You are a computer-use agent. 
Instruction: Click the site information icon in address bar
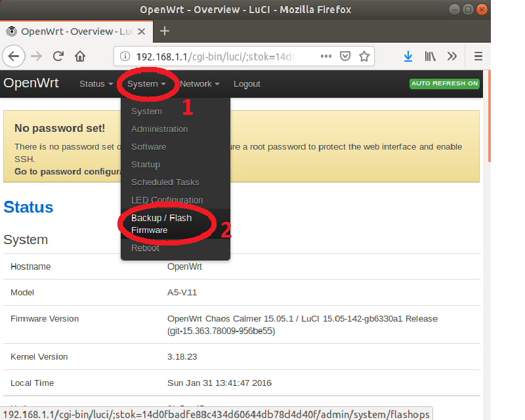[x=125, y=56]
